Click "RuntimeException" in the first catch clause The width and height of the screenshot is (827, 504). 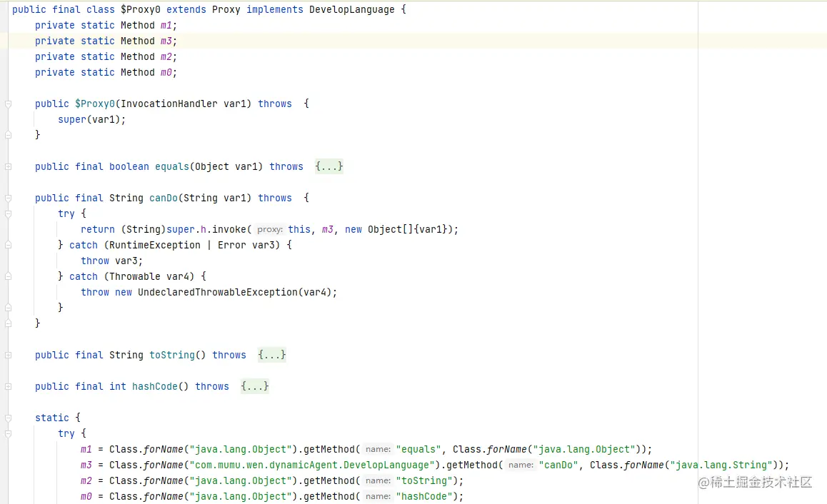155,245
